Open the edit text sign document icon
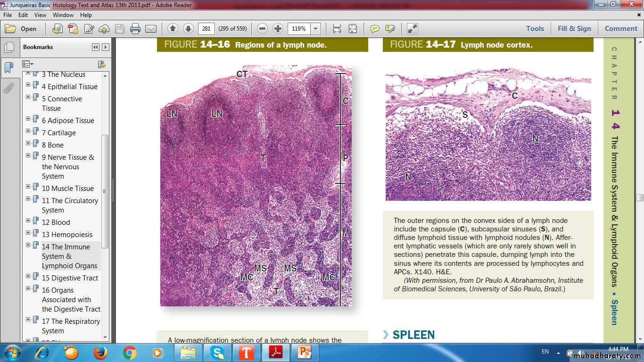Image resolution: width=644 pixels, height=362 pixels. [x=89, y=29]
